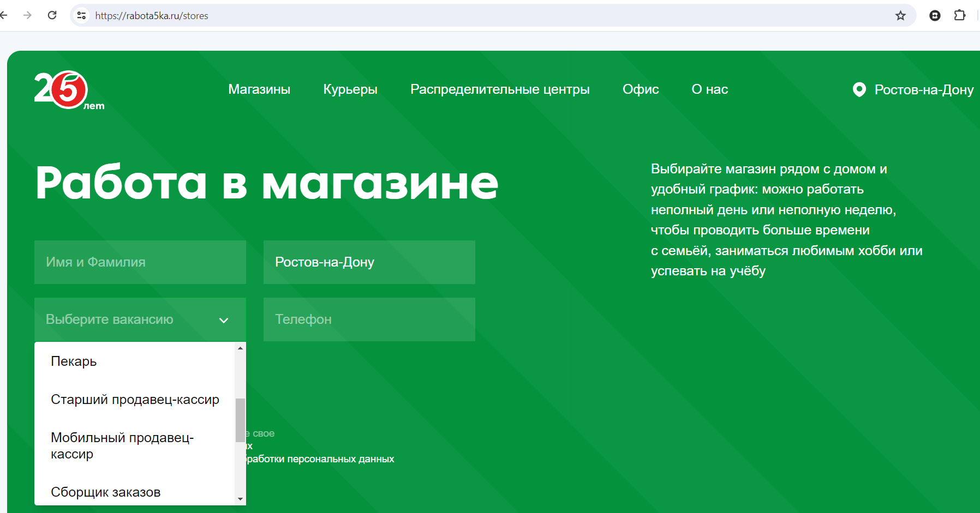Image resolution: width=980 pixels, height=513 pixels.
Task: Bookmark this page with the star icon
Action: (900, 16)
